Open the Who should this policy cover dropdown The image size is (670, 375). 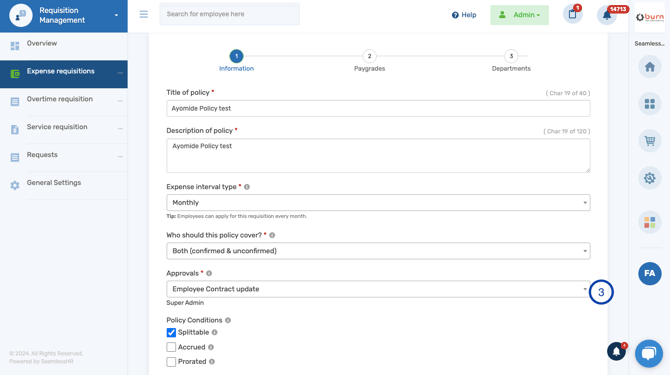[378, 251]
